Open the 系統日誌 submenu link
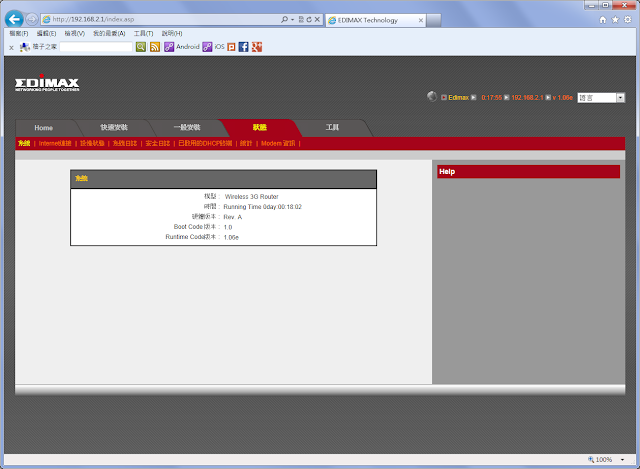Screen dimensions: 640x469 point(125,143)
